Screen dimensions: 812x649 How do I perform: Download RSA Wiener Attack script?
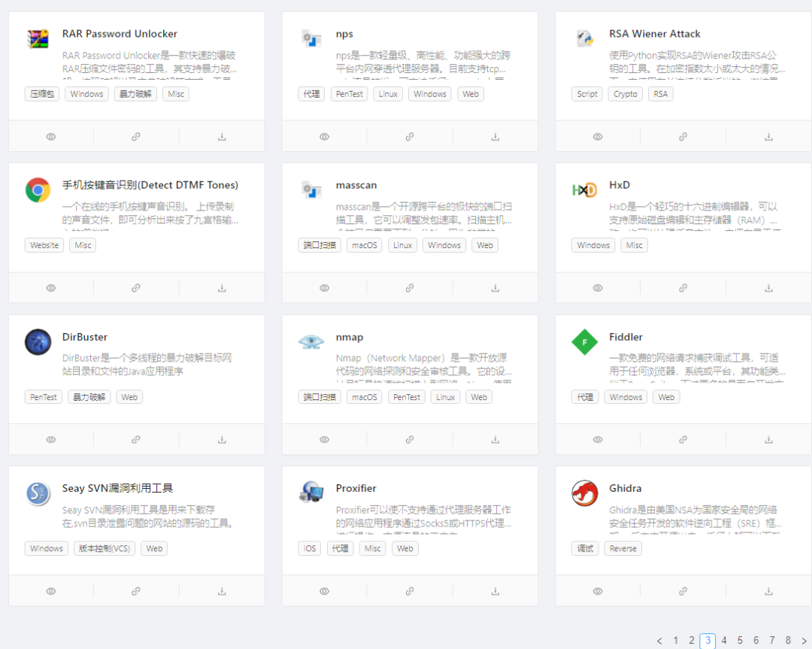tap(768, 137)
